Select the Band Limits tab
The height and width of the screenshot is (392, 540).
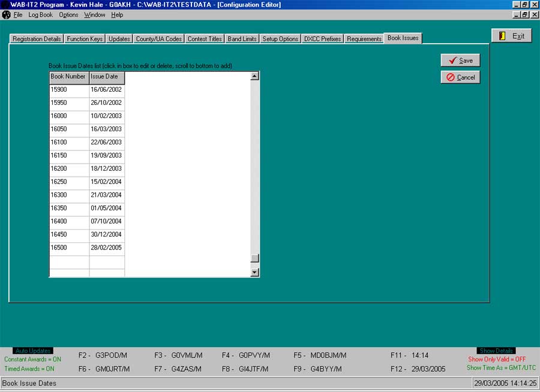[242, 38]
